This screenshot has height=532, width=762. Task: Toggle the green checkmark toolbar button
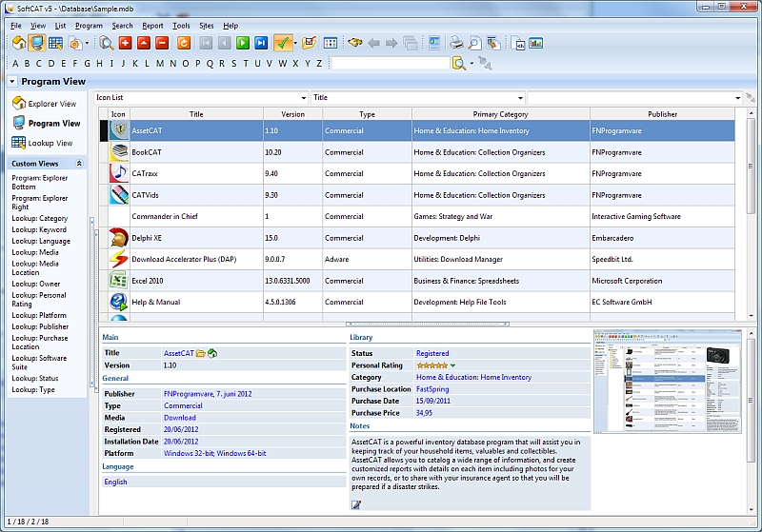point(282,43)
